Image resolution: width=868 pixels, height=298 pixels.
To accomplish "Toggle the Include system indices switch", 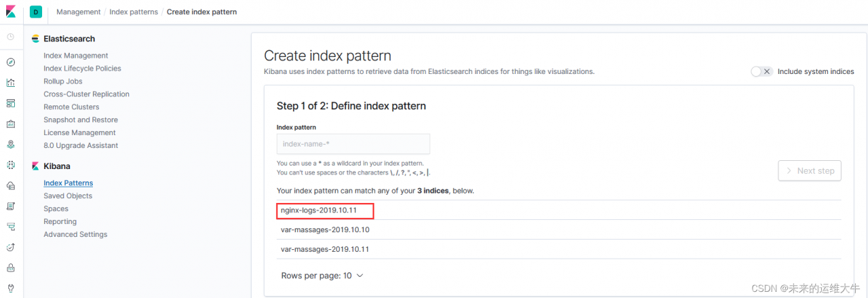I will point(762,71).
